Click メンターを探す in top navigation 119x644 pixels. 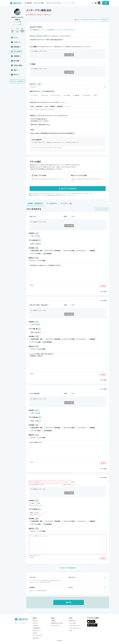39,3
